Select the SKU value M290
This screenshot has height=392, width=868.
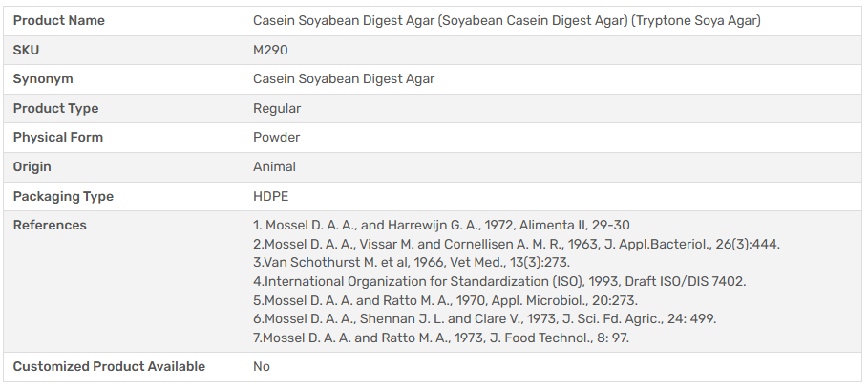(x=270, y=50)
